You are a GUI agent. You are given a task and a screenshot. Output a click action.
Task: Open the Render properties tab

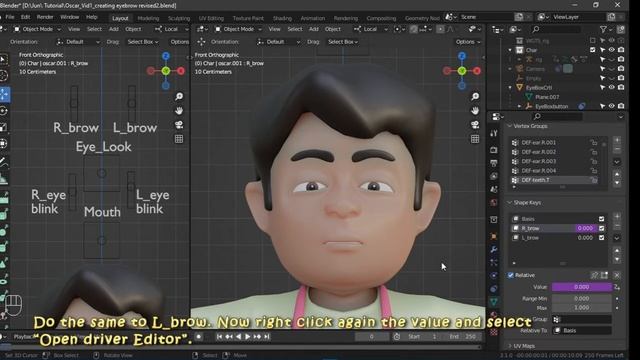click(x=493, y=150)
